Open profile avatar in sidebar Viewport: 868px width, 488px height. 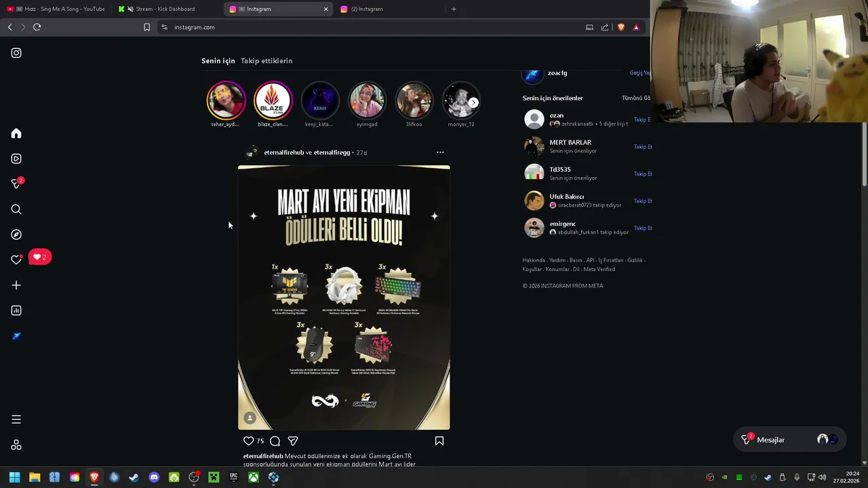click(x=16, y=336)
